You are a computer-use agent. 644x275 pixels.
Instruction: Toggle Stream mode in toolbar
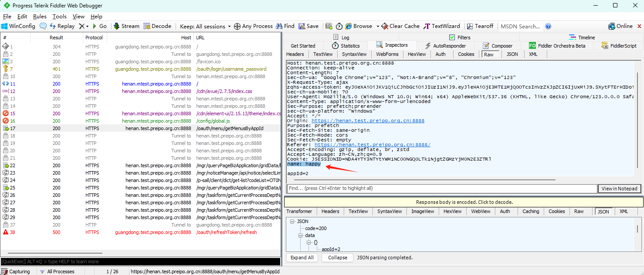click(x=126, y=26)
